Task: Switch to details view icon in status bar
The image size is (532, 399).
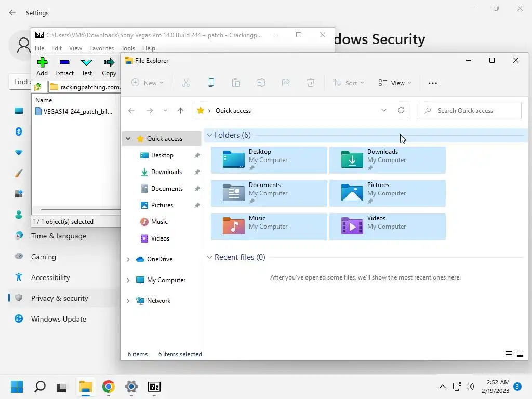Action: point(508,354)
